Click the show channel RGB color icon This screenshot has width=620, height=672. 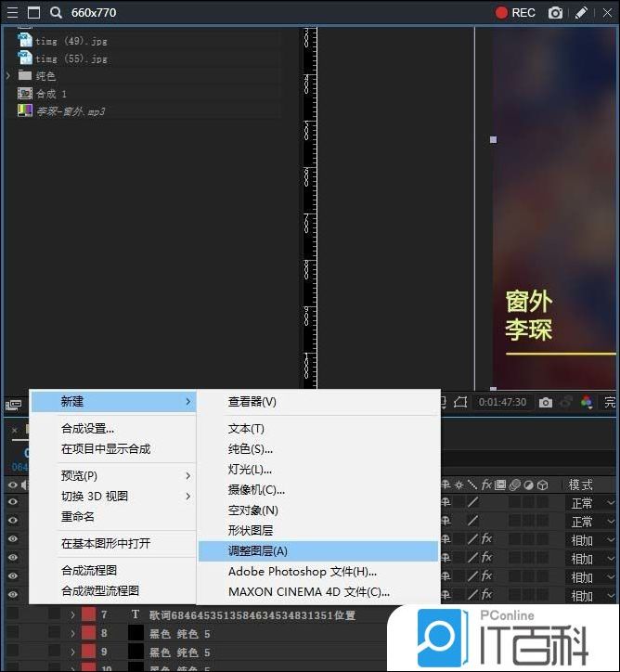pyautogui.click(x=587, y=402)
